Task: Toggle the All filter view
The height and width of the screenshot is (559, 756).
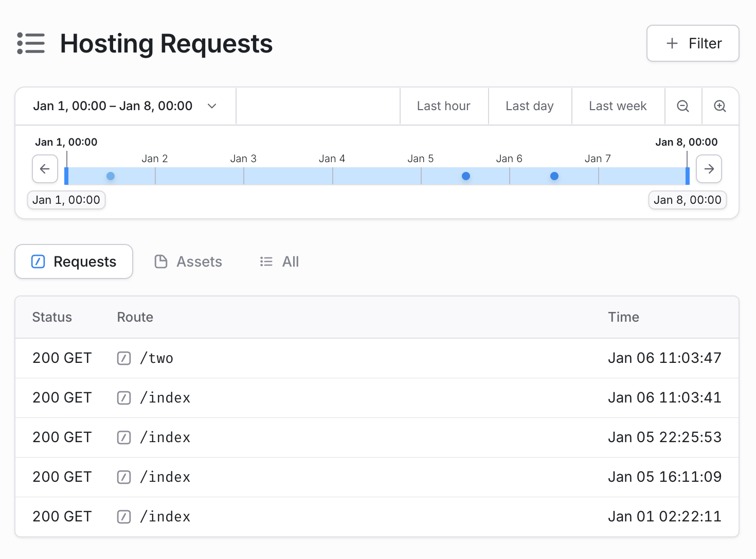Action: (x=279, y=261)
